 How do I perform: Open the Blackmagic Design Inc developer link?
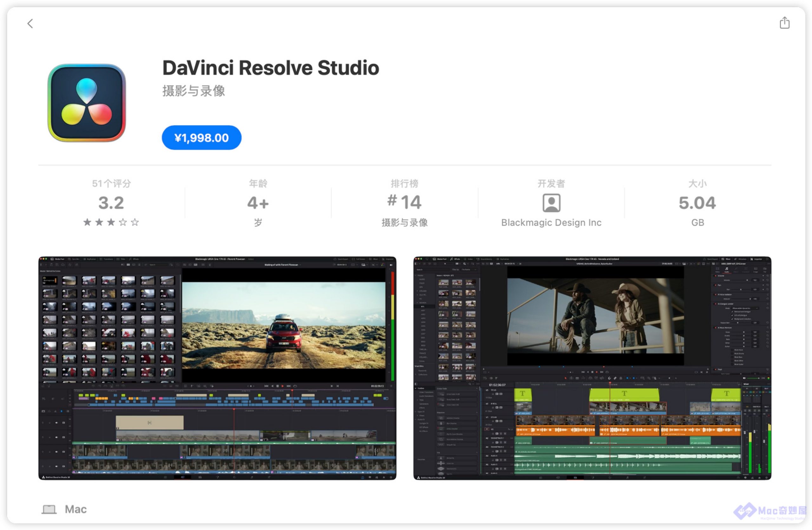(x=551, y=223)
